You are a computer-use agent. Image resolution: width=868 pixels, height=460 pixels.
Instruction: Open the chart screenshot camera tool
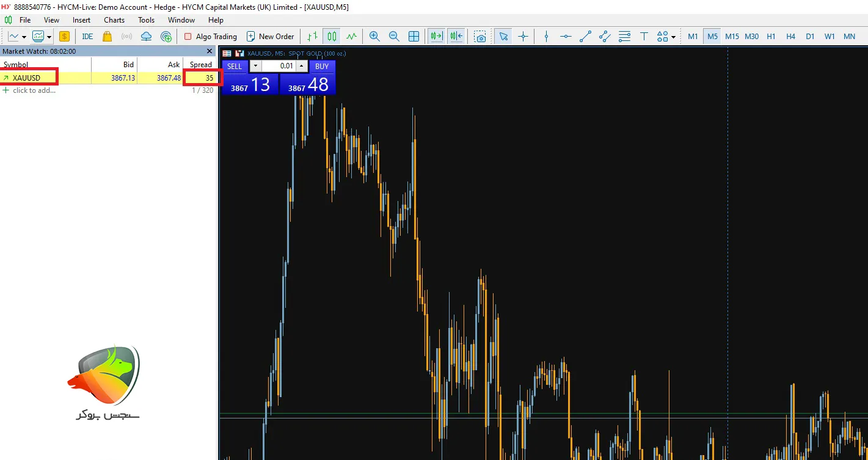[481, 36]
